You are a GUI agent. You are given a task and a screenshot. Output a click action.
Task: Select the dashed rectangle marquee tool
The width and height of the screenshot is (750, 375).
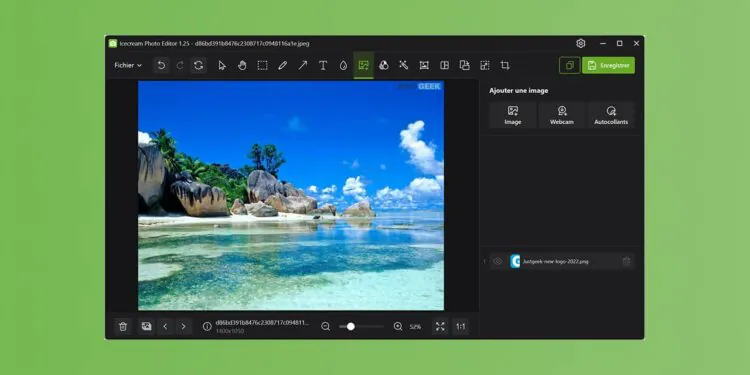262,66
